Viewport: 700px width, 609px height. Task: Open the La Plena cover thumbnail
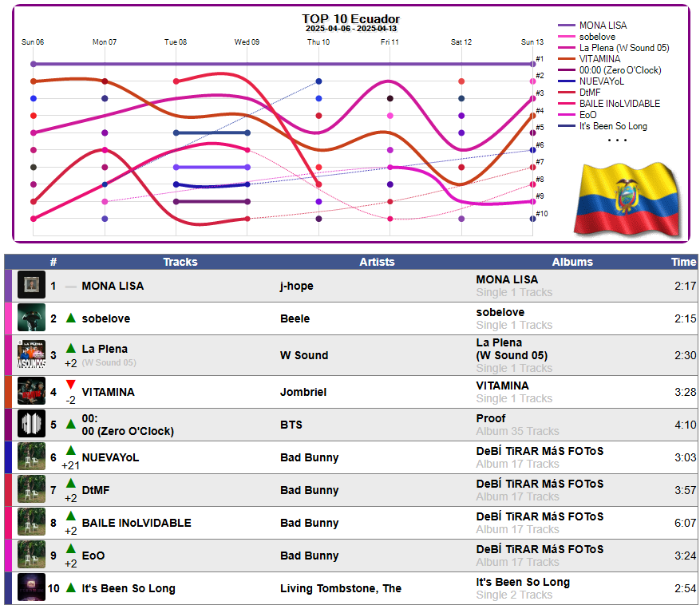pyautogui.click(x=31, y=354)
